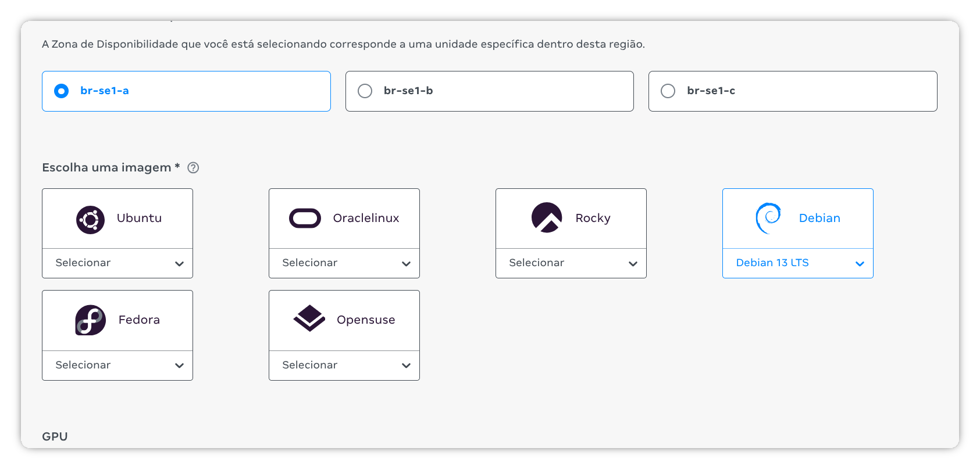Click the Debian swirl logo icon
980x469 pixels.
pyautogui.click(x=768, y=218)
